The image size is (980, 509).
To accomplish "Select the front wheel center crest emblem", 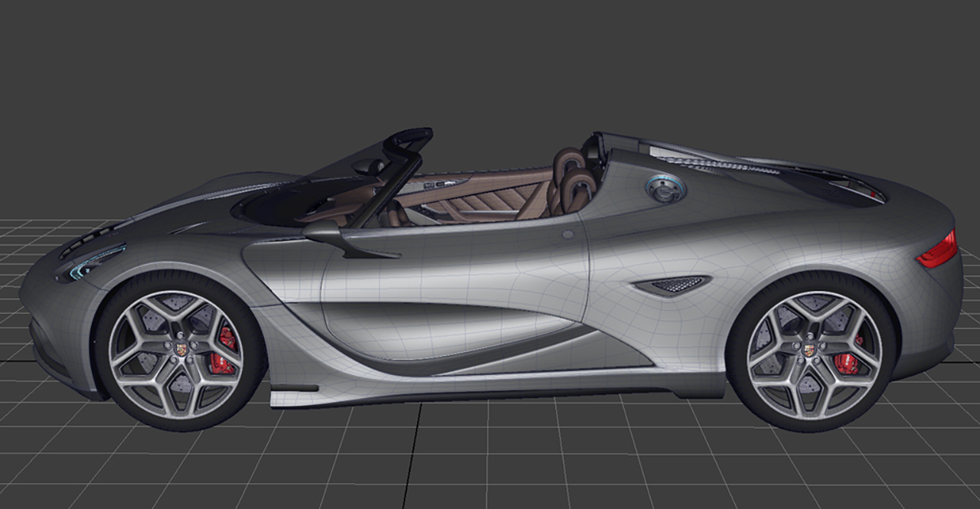I will 181,350.
